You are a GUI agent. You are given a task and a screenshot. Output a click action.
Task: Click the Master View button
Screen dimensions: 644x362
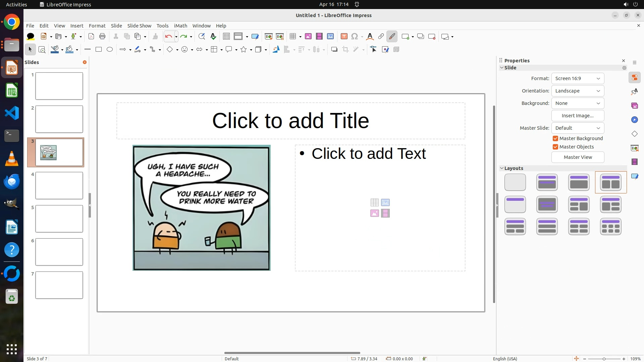coord(578,157)
